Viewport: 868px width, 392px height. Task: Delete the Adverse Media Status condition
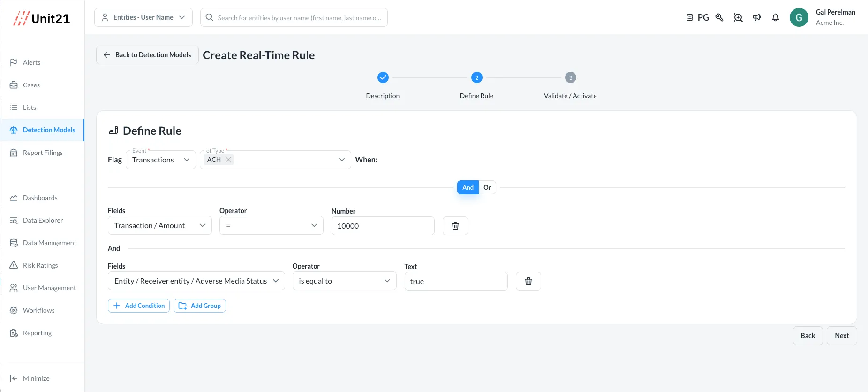coord(528,281)
